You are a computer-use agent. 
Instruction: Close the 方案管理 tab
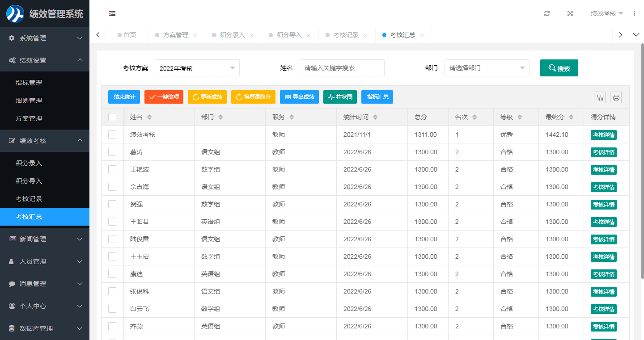click(x=195, y=35)
